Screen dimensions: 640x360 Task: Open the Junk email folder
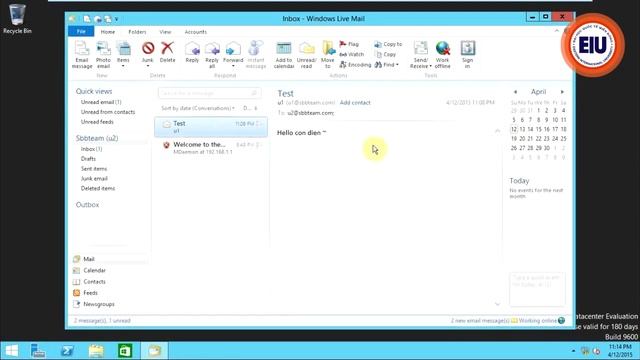(x=94, y=178)
